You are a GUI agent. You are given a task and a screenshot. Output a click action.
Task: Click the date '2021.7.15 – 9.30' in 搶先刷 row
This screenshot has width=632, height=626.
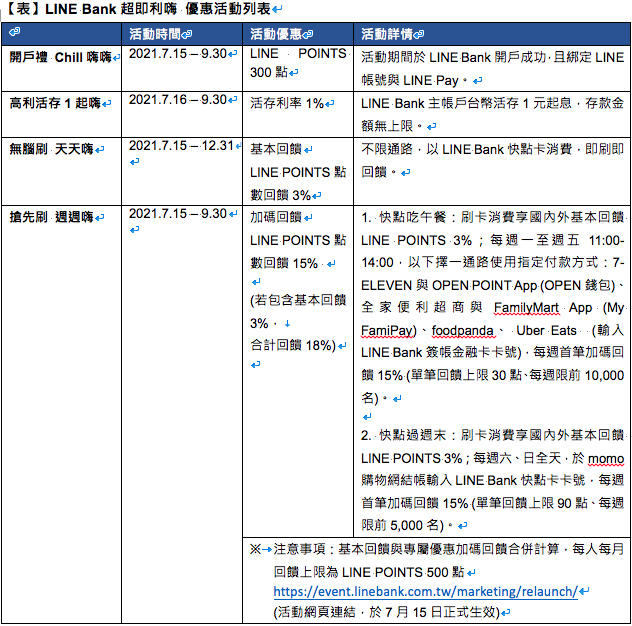point(178,214)
